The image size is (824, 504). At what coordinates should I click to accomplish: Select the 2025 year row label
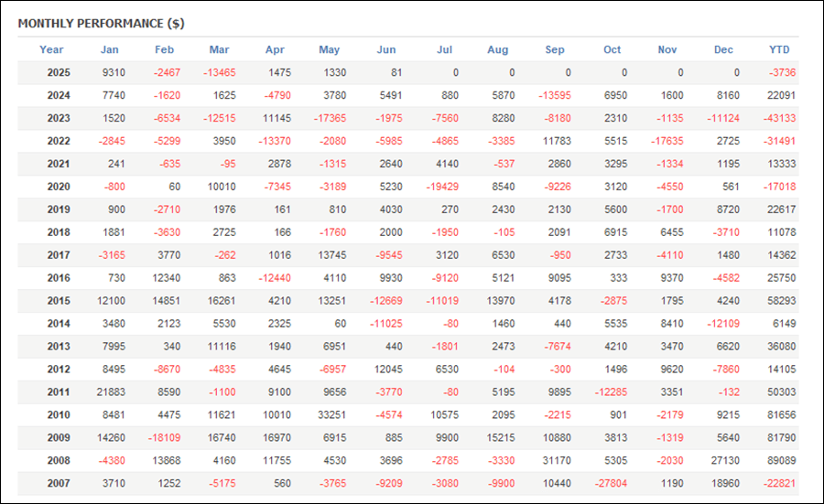click(59, 72)
